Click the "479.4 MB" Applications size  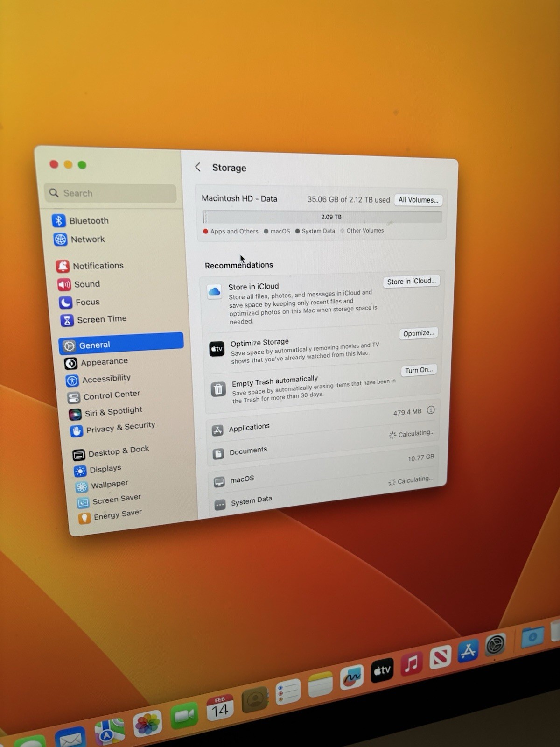407,412
